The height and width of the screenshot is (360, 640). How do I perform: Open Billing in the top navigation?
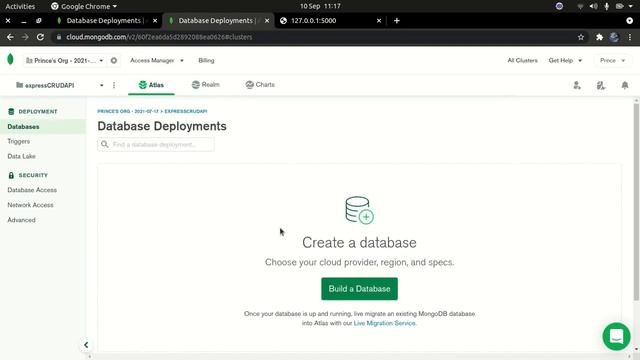click(206, 60)
